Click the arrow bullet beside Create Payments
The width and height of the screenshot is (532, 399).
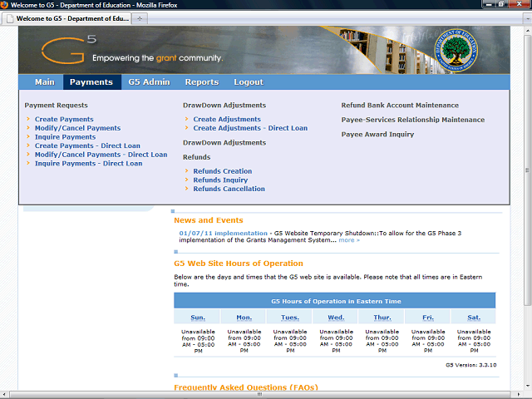(x=28, y=120)
